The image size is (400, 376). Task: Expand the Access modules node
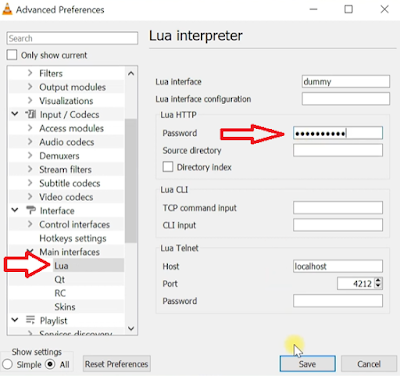coord(30,128)
